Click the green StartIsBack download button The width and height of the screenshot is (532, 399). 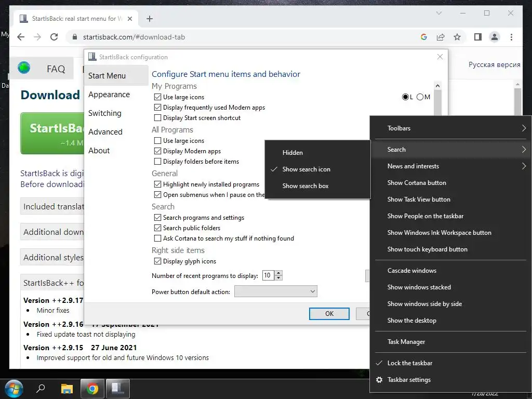52,134
